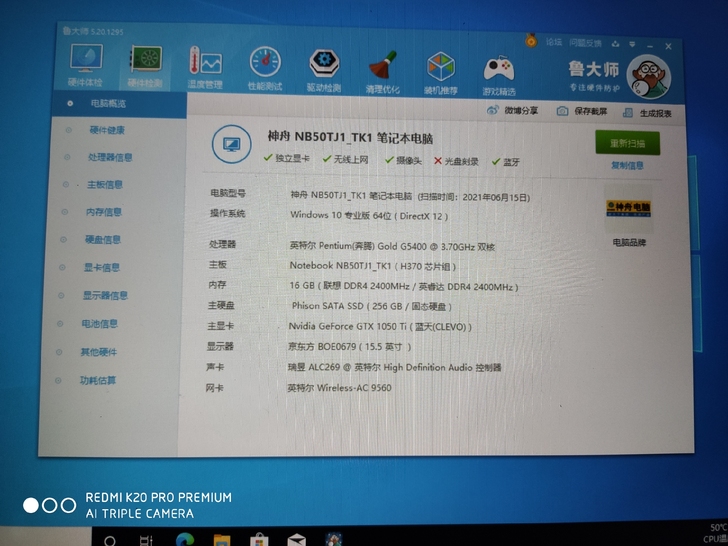Image resolution: width=728 pixels, height=546 pixels.
Task: Open Task View on the taskbar
Action: (146, 540)
